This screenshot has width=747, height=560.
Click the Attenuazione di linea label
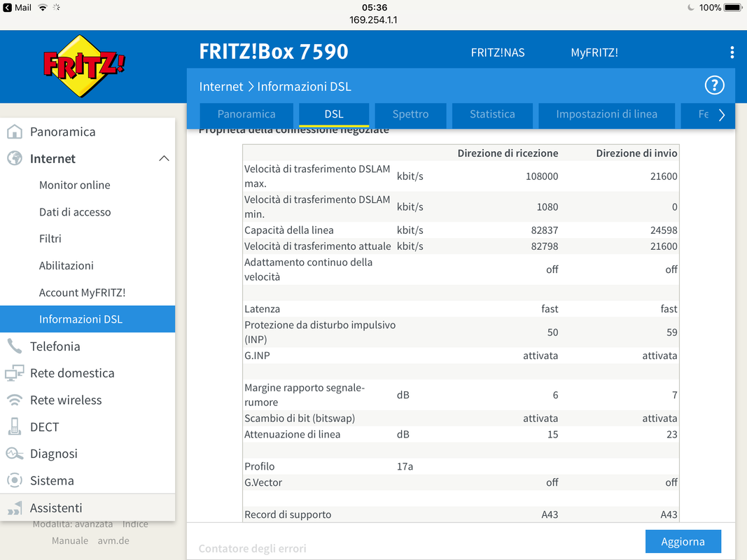[x=292, y=434]
